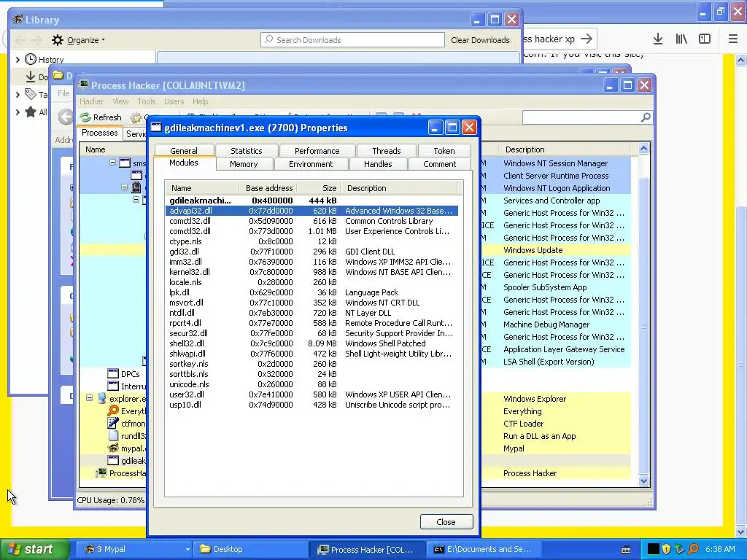The width and height of the screenshot is (747, 560).
Task: Open the Users menu in Process Hacker
Action: coord(174,101)
